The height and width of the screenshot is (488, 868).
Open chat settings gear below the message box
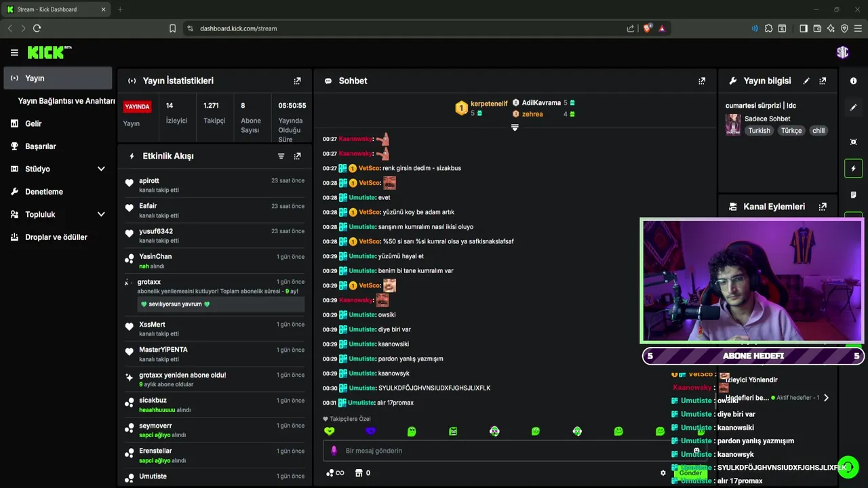[x=663, y=473]
